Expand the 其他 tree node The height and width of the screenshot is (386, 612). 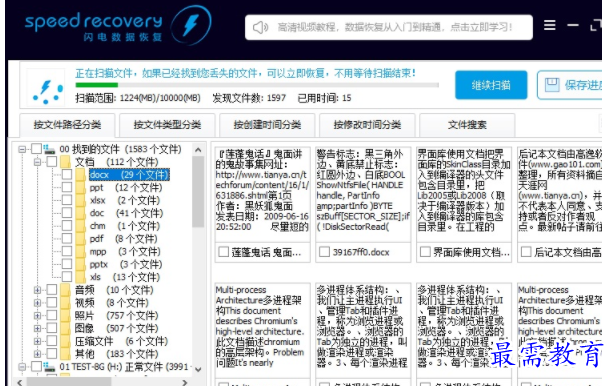pyautogui.click(x=37, y=354)
